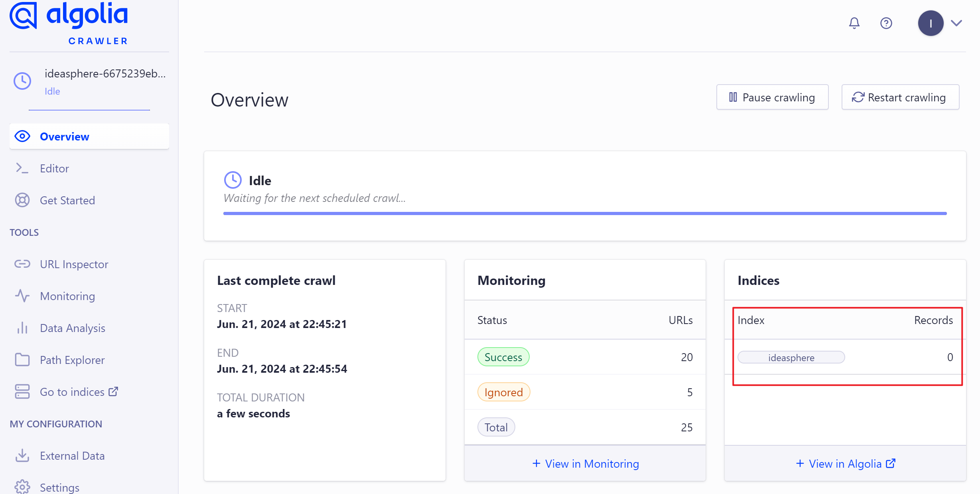Select start time Jun. 21, 2024 at 22:45:21
Image resolution: width=980 pixels, height=494 pixels.
282,324
